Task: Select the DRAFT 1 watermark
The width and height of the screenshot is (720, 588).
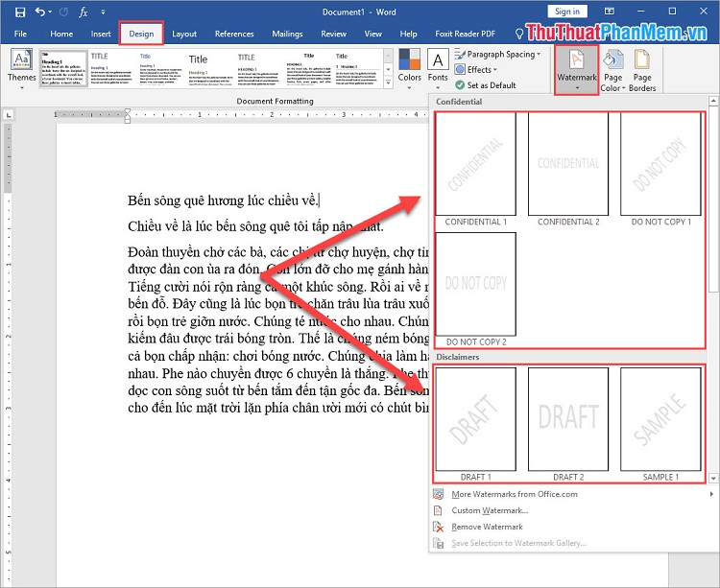Action: tap(476, 425)
